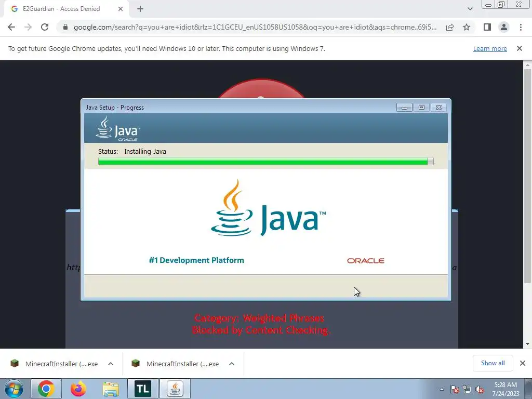Click the page scrollbar's up arrow
The image size is (532, 399).
coord(527,64)
